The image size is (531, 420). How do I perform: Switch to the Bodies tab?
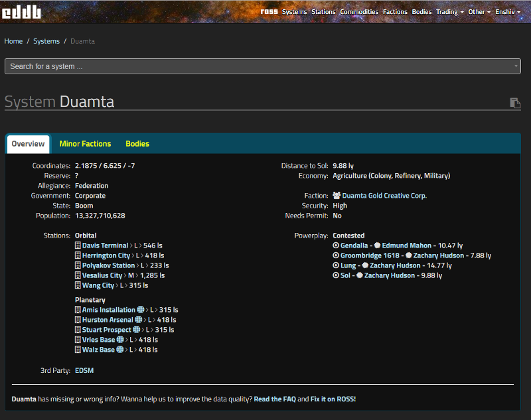pos(137,144)
